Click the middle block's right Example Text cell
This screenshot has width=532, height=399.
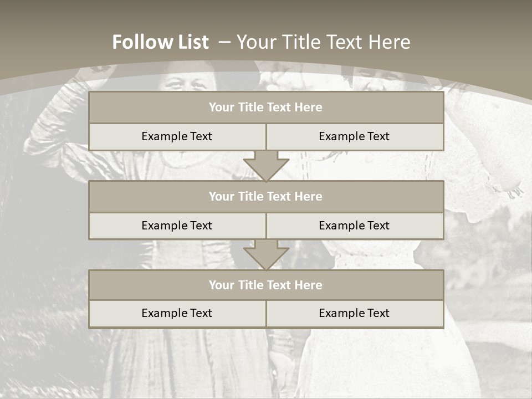pos(354,226)
